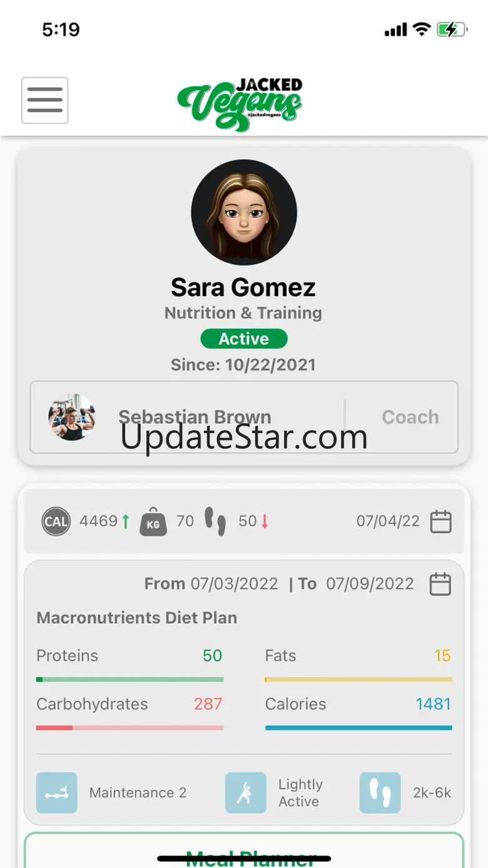Open the date range calendar icon
This screenshot has width=488, height=868.
[x=440, y=584]
